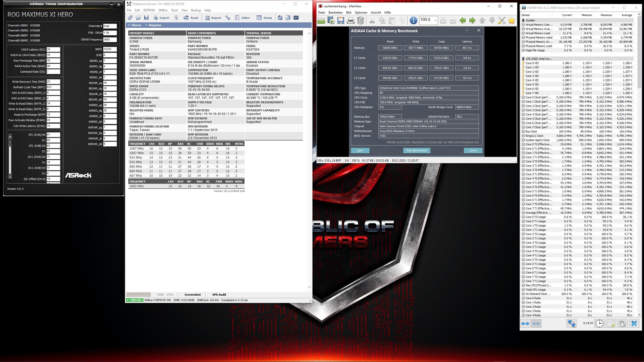
Task: Switch to SPD Audit tab
Action: coord(219,295)
